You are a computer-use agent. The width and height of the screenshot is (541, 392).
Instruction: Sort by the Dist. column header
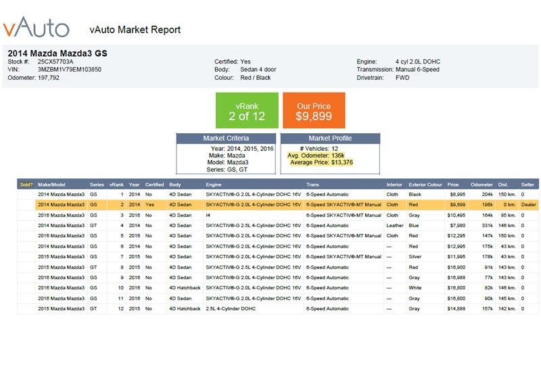(502, 185)
